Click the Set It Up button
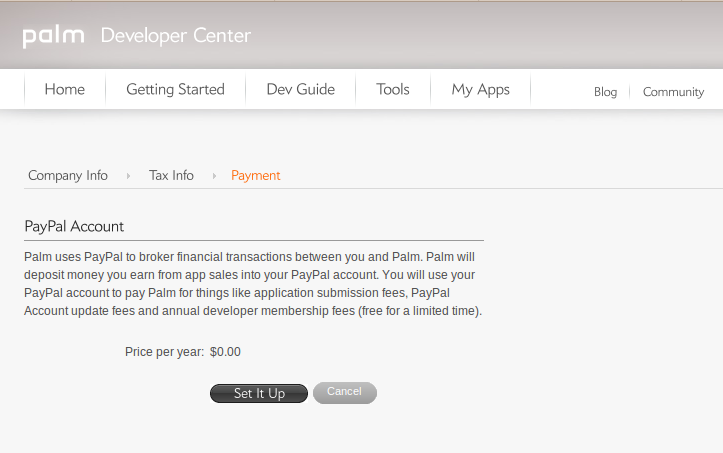Image resolution: width=723 pixels, height=453 pixels. (259, 393)
